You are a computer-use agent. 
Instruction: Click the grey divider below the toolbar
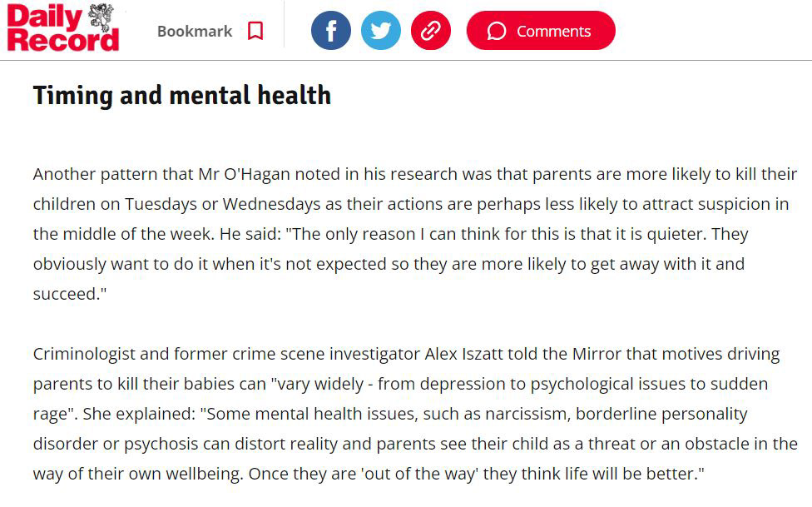click(406, 59)
